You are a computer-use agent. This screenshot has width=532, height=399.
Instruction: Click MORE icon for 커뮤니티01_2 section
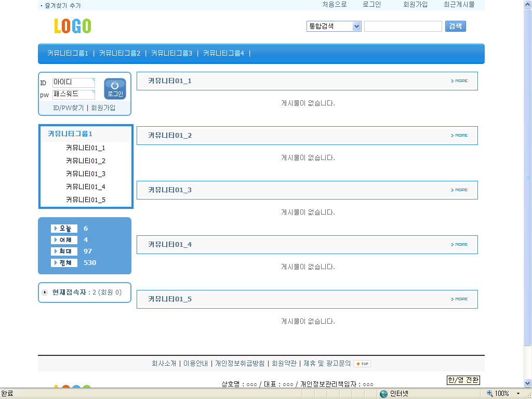[x=459, y=136]
